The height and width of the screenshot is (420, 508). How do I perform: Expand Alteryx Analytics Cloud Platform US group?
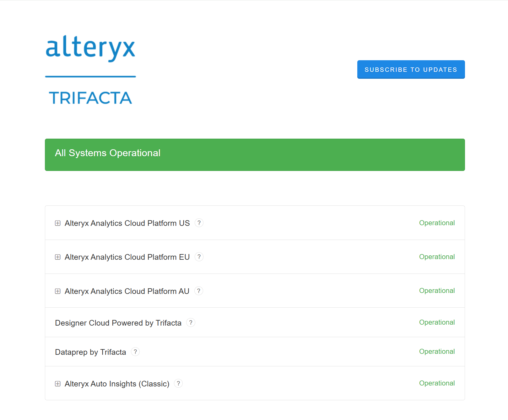[x=58, y=223]
